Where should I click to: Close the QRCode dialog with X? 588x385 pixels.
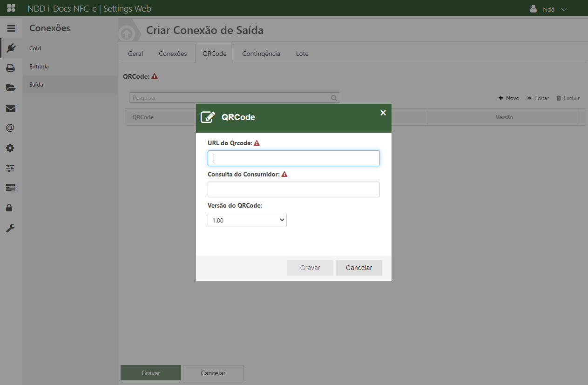[383, 113]
